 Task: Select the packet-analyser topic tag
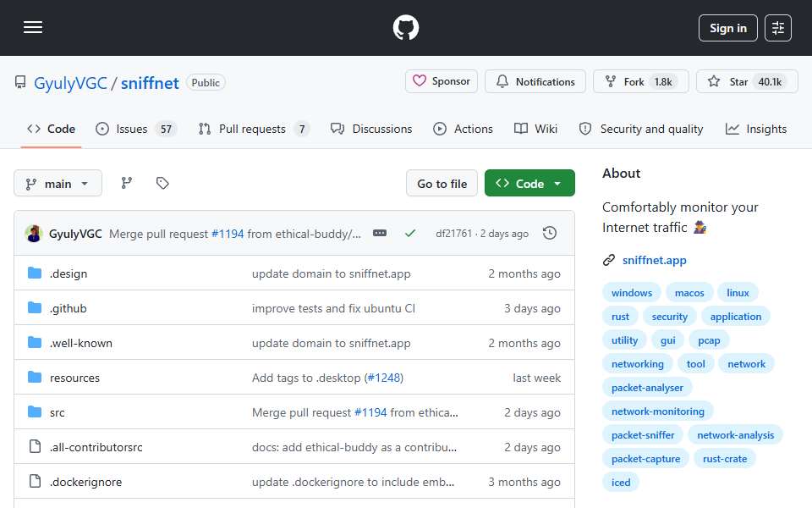(x=647, y=388)
